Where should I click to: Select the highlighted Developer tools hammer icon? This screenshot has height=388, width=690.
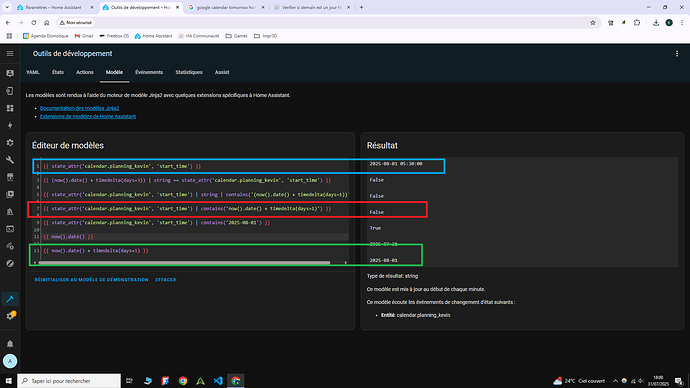pyautogui.click(x=10, y=299)
